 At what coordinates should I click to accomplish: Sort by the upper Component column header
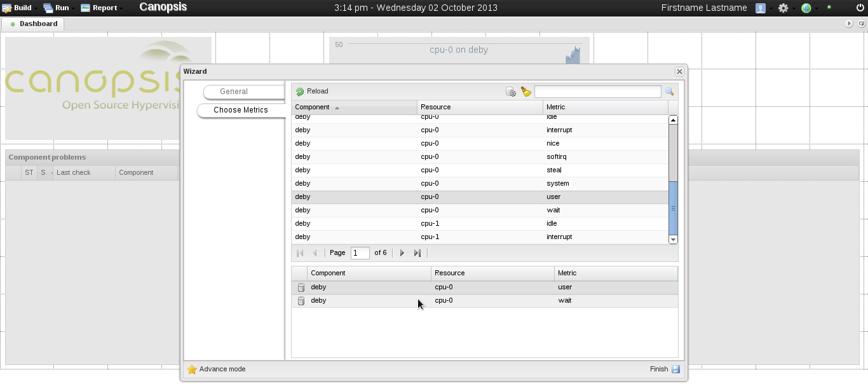(x=354, y=107)
